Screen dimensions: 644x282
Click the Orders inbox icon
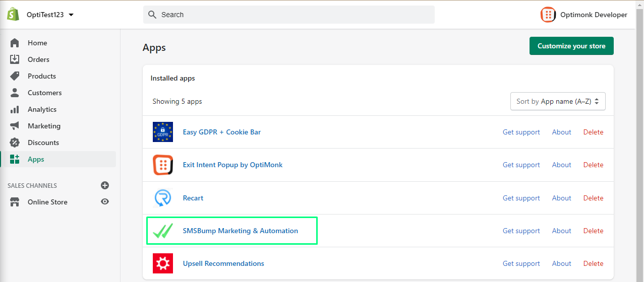click(x=15, y=59)
